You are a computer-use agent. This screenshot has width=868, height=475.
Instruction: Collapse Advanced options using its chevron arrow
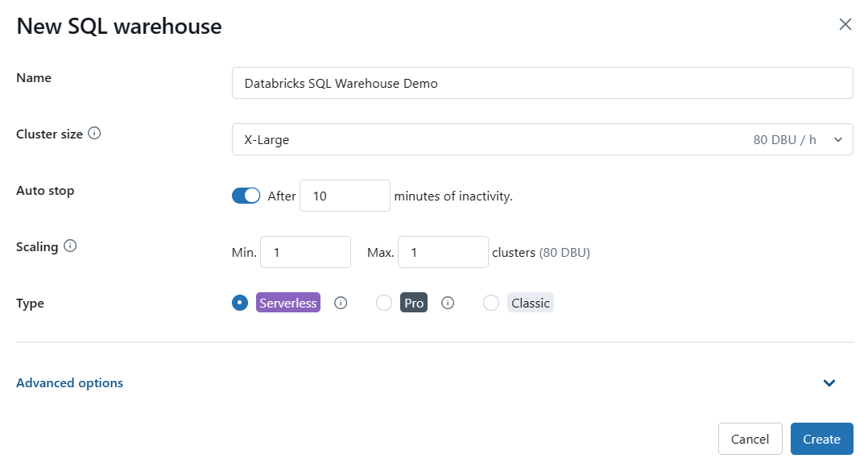(x=829, y=382)
